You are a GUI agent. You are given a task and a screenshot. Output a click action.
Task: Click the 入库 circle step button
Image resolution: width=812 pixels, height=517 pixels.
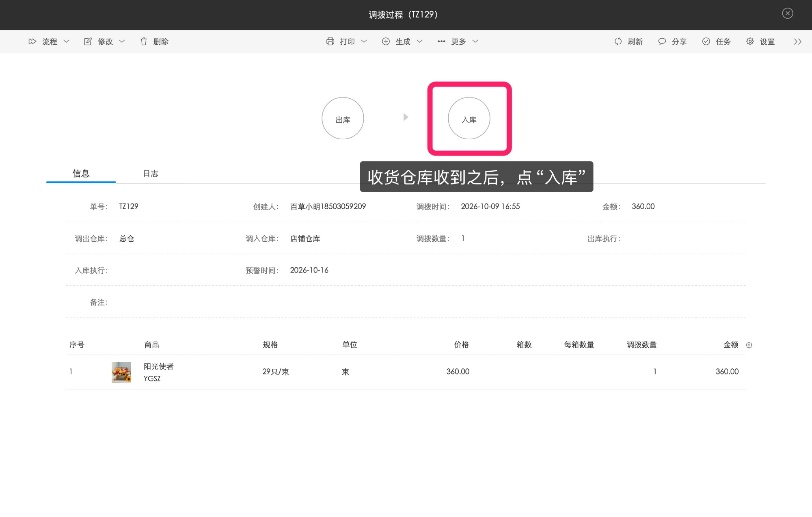pos(469,118)
